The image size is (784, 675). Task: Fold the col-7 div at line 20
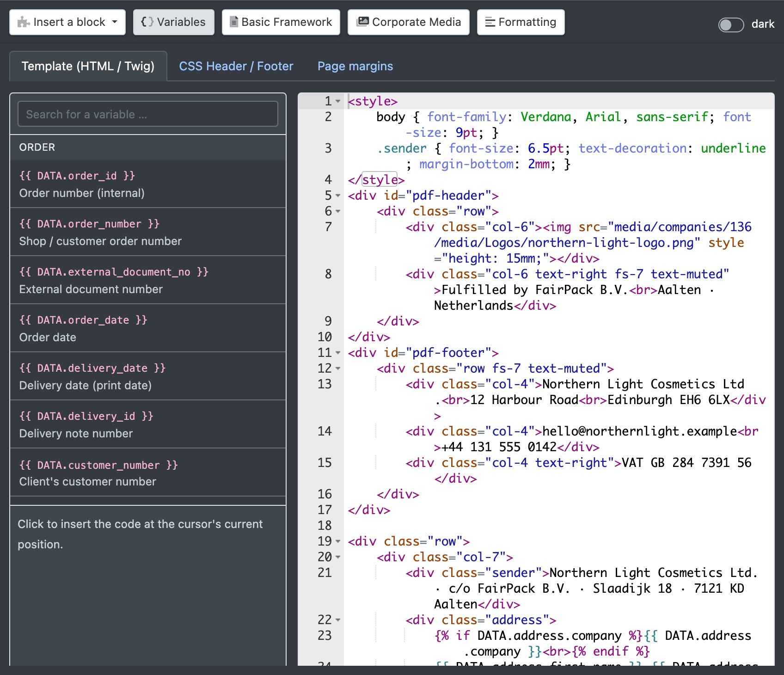(x=338, y=557)
